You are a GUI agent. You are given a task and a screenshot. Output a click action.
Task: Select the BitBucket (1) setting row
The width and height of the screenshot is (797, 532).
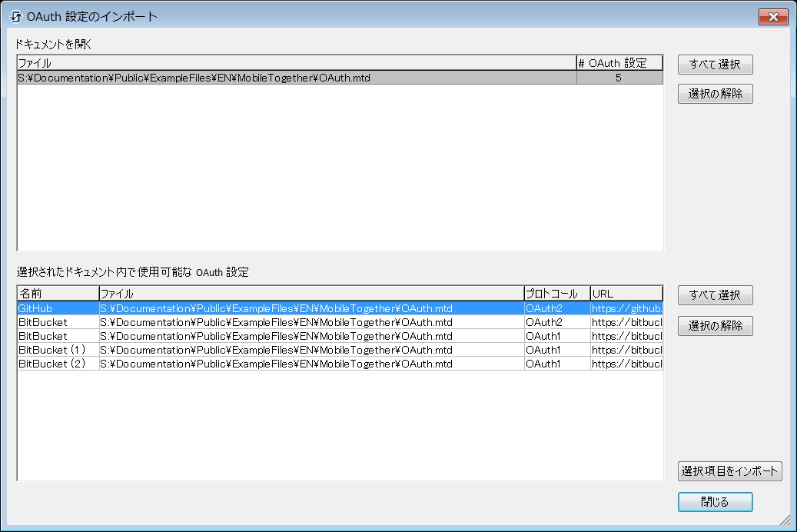(340, 350)
